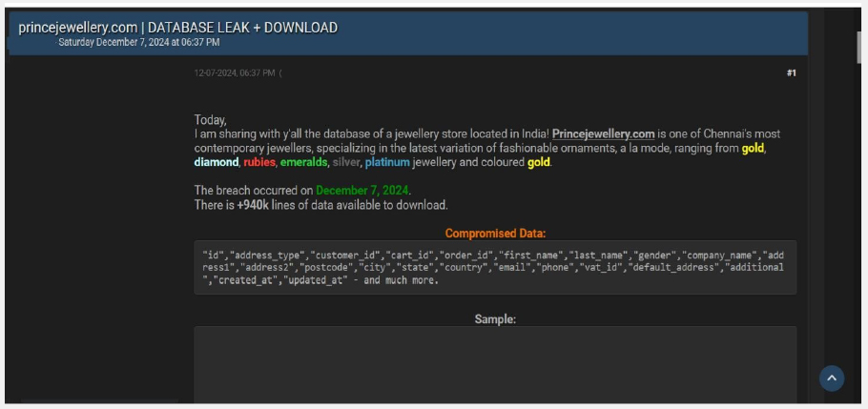The image size is (868, 409).
Task: Click the page vertical scrollbar thumb
Action: tap(859, 47)
